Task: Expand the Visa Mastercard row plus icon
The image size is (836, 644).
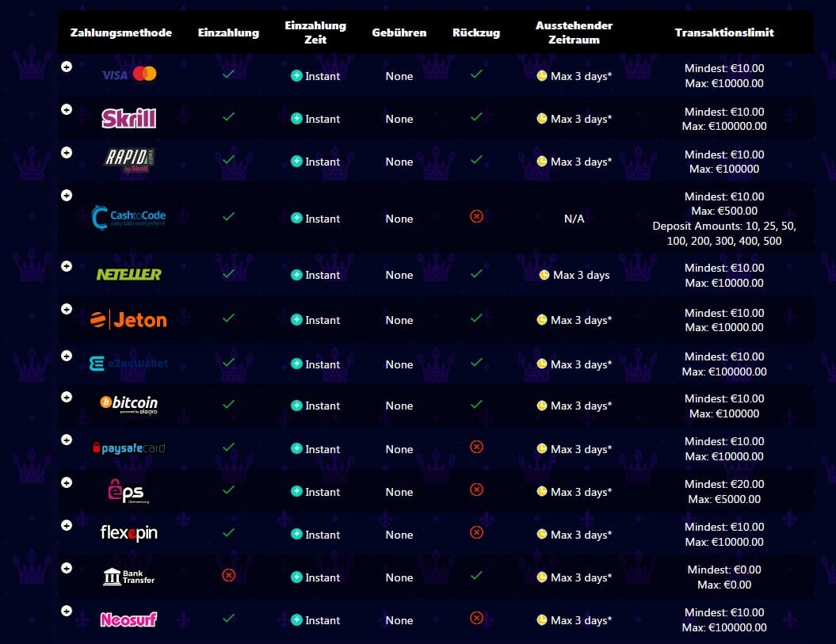Action: [67, 67]
